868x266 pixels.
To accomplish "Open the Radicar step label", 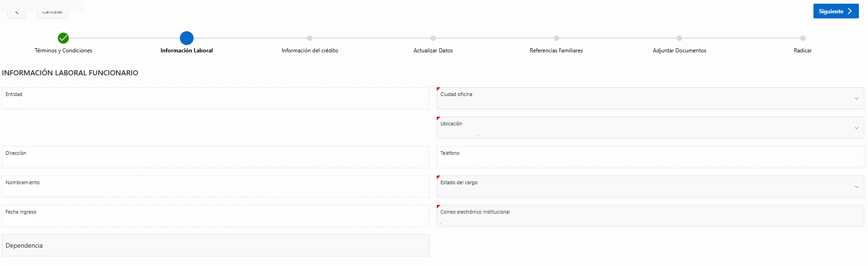I will pos(803,51).
